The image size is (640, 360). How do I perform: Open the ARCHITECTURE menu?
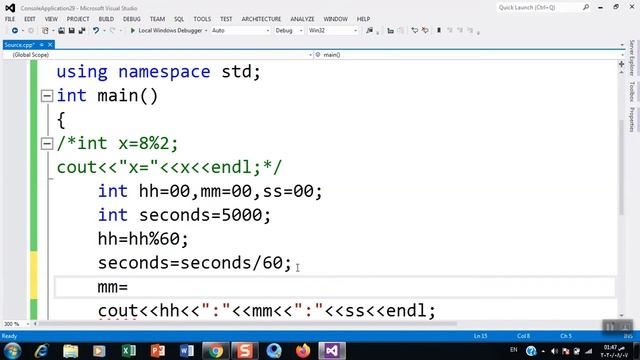261,19
